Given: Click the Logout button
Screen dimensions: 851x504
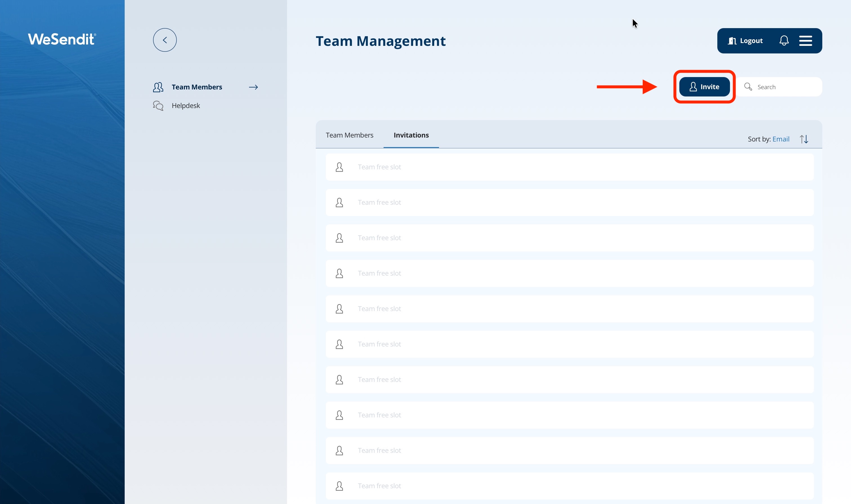Looking at the screenshot, I should [x=745, y=41].
